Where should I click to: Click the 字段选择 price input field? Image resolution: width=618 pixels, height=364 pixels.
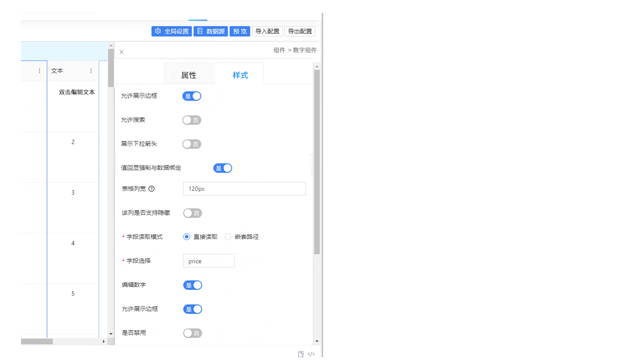point(209,261)
